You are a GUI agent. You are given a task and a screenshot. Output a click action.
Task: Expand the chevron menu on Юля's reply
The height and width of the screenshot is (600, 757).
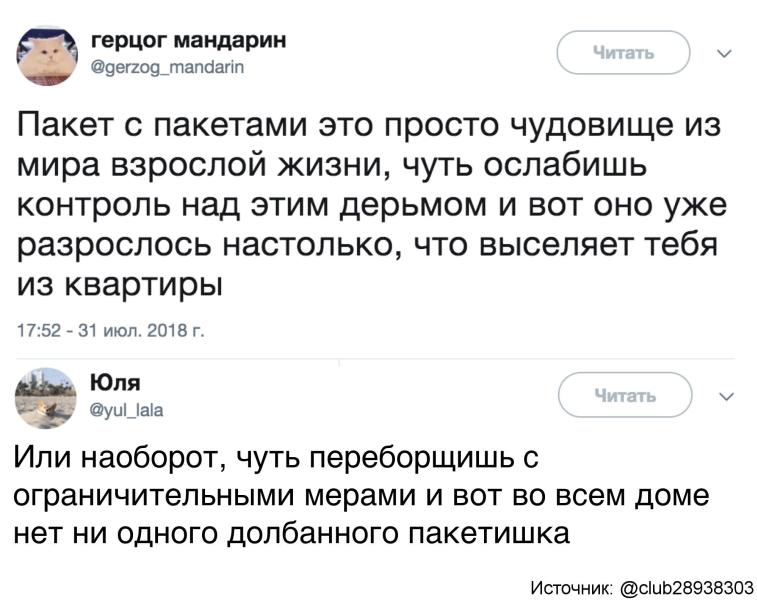725,394
